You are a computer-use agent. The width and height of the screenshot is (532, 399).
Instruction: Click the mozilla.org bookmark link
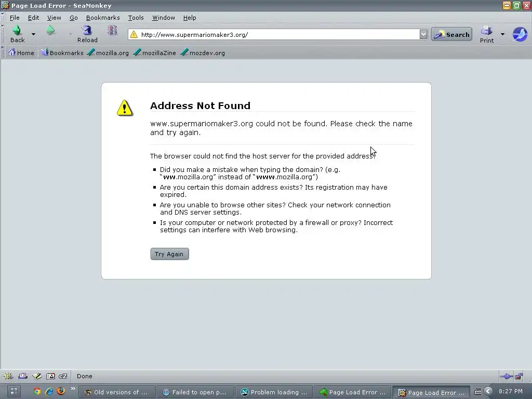108,52
